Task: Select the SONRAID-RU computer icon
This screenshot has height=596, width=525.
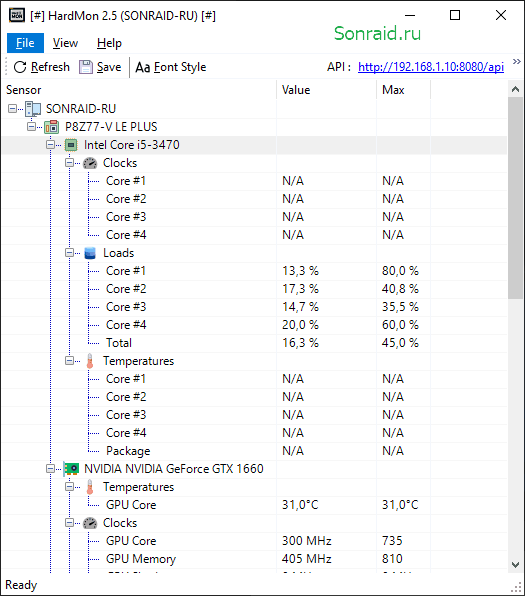Action: [33, 109]
